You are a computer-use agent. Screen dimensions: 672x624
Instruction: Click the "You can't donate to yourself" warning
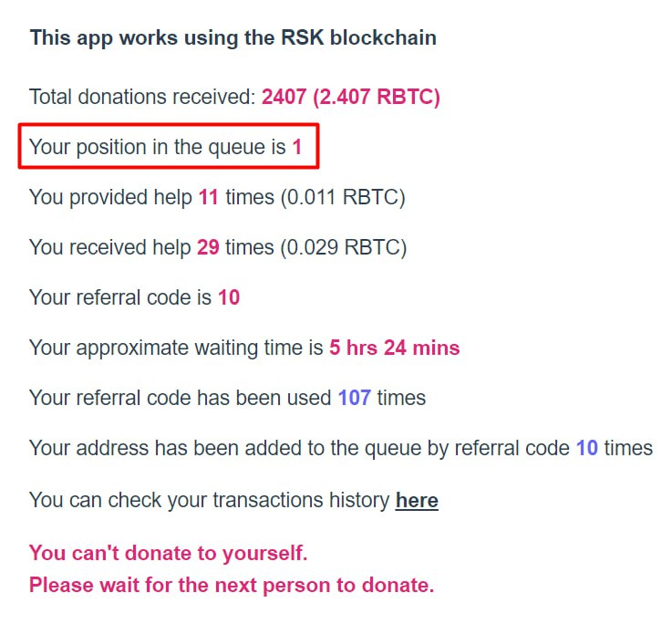point(169,553)
